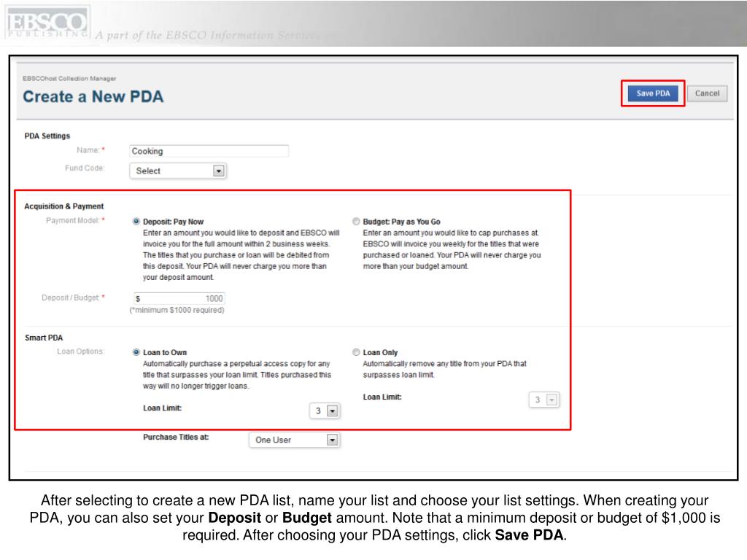Click the EBSCO Publishing logo
747x560 pixels.
coord(47,23)
